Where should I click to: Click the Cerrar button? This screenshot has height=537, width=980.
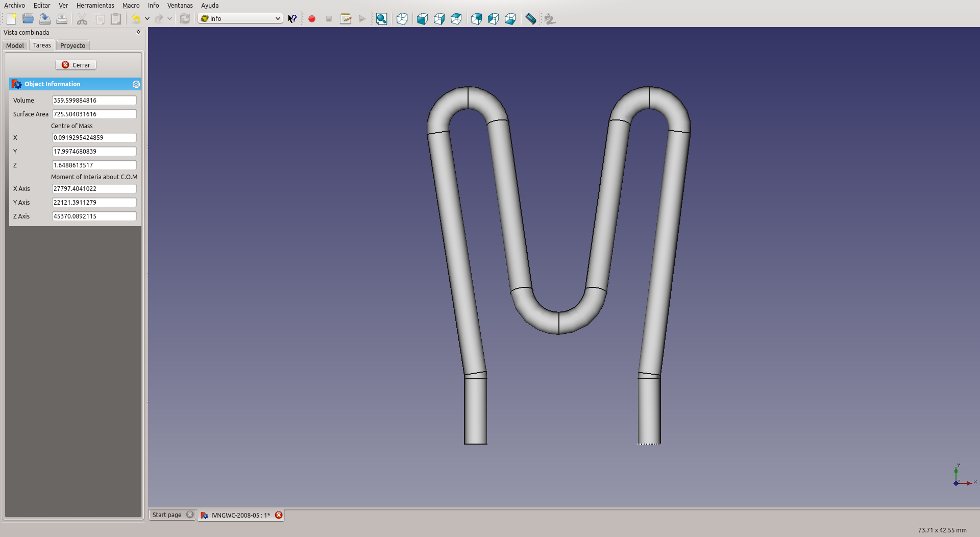click(x=76, y=65)
